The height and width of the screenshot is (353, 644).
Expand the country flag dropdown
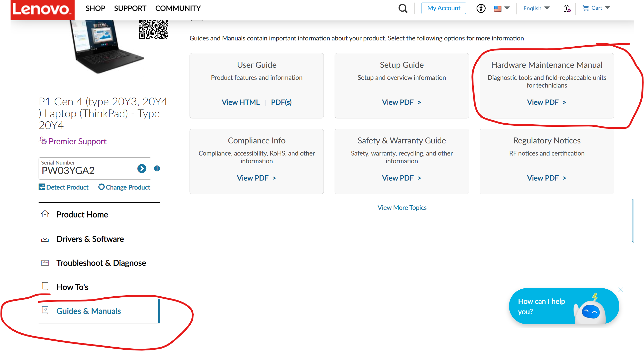(x=502, y=8)
